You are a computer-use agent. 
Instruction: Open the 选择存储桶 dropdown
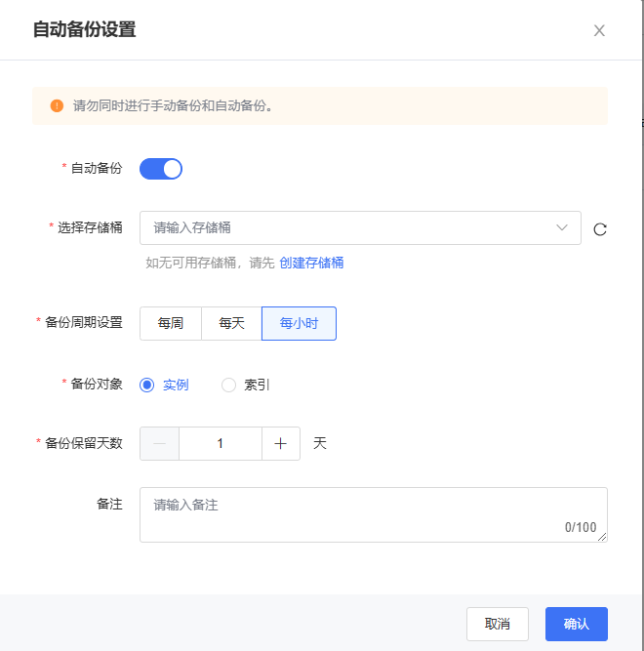(351, 227)
